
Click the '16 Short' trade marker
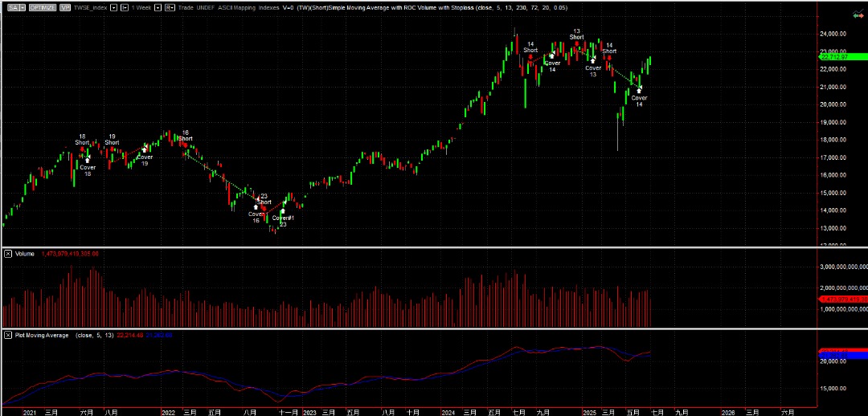pos(186,137)
